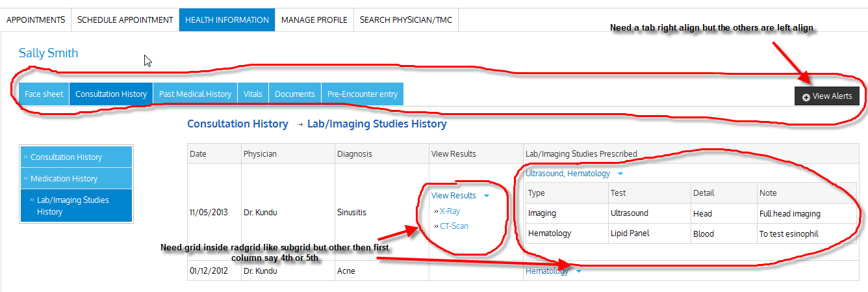
Task: Switch to Schedule Appointment tab
Action: [x=125, y=20]
